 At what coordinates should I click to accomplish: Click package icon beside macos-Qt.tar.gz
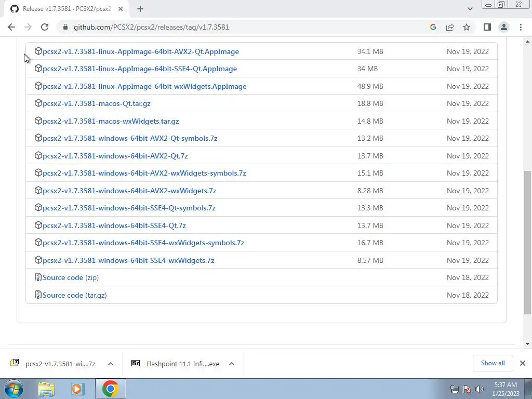[x=38, y=103]
